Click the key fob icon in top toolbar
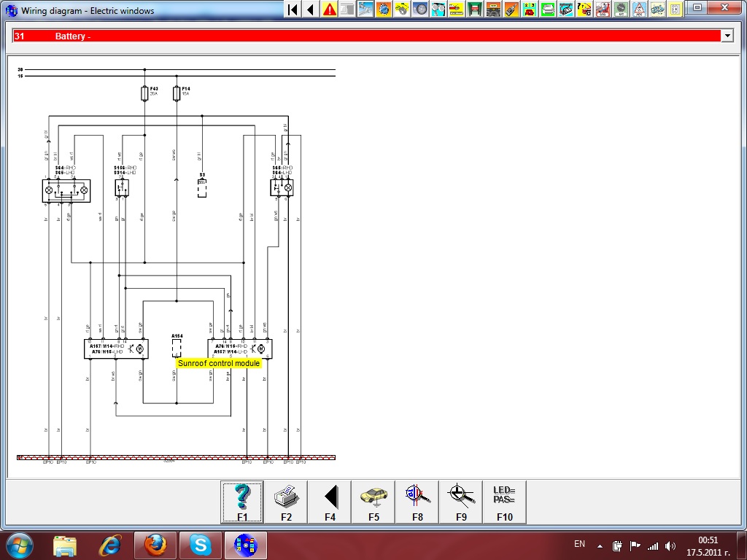 coord(511,9)
